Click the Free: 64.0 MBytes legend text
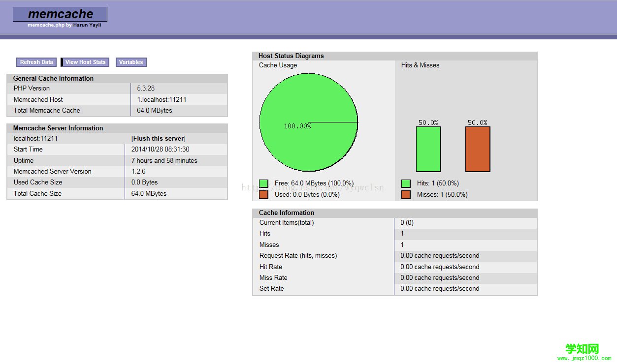 click(x=314, y=183)
